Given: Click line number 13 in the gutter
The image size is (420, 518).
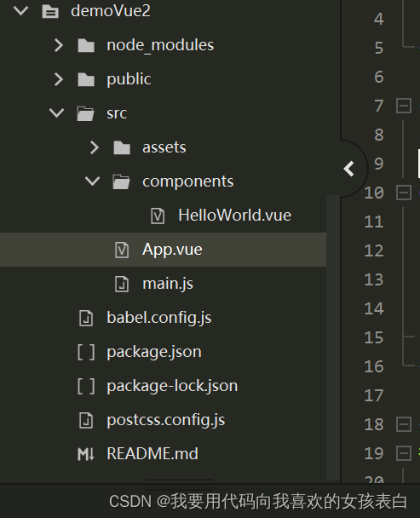Looking at the screenshot, I should tap(374, 279).
